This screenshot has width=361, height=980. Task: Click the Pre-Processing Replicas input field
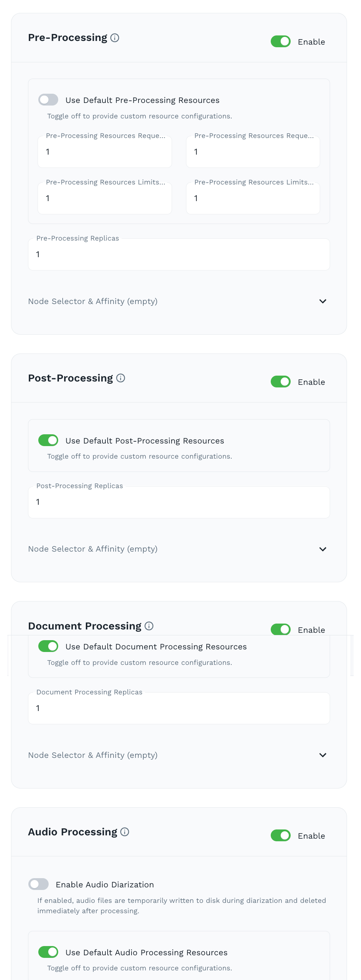[179, 254]
